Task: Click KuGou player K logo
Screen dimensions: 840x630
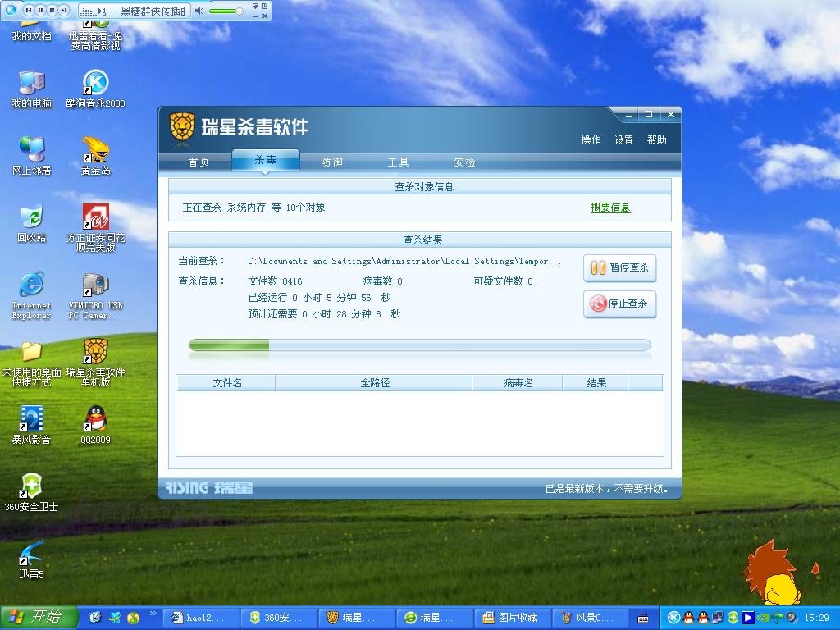Action: (10, 10)
